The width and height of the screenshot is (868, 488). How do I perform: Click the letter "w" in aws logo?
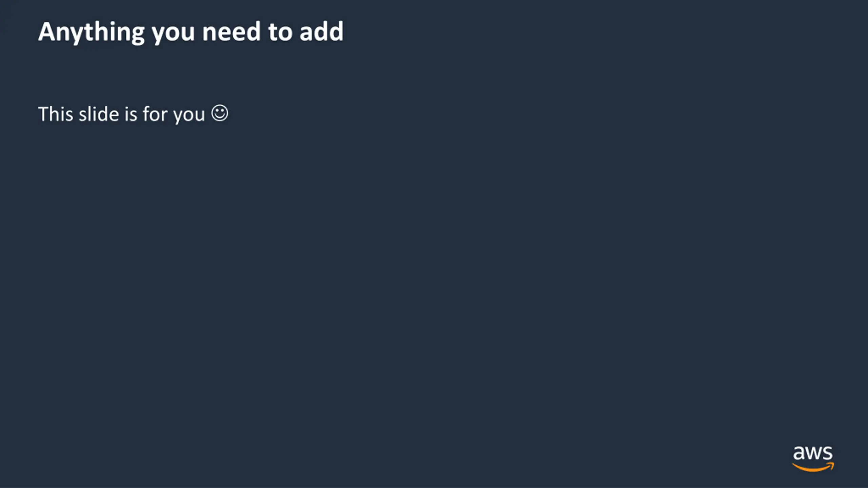pyautogui.click(x=813, y=454)
